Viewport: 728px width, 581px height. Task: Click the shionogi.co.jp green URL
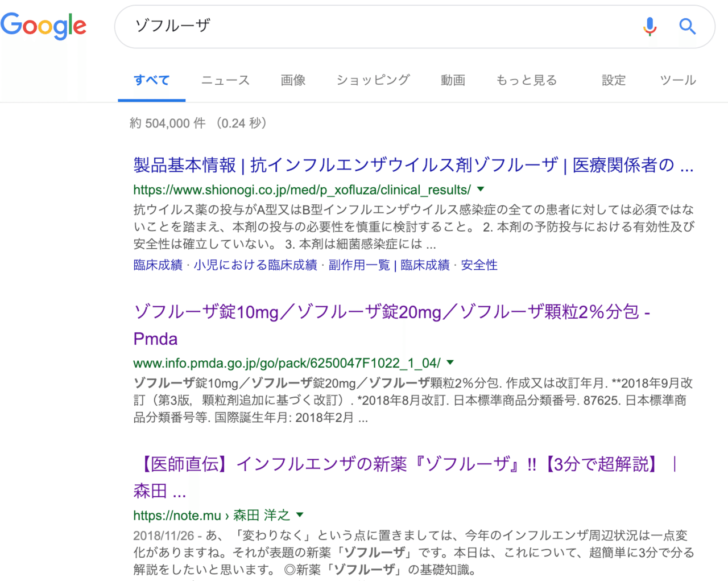click(302, 189)
